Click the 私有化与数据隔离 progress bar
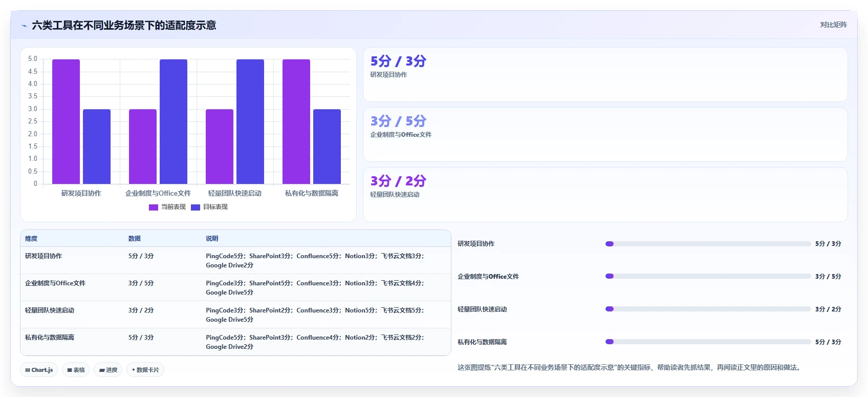The image size is (868, 397). coord(708,342)
